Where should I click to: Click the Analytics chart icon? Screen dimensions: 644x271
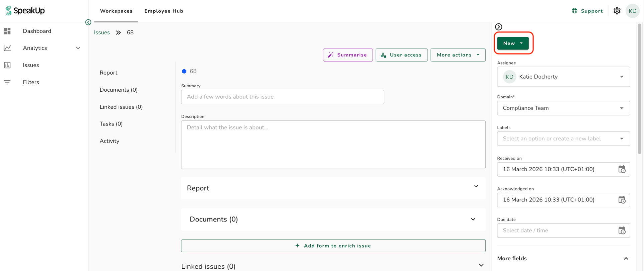coord(7,48)
